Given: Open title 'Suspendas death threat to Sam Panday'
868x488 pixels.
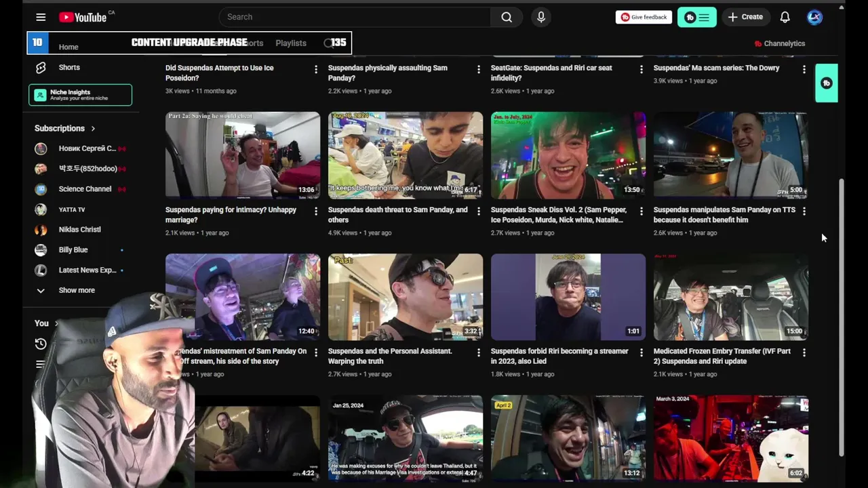Looking at the screenshot, I should (398, 215).
